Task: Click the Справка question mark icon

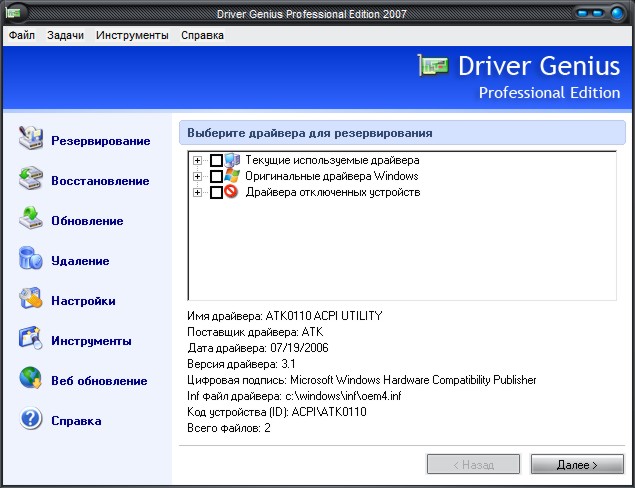Action: point(31,418)
